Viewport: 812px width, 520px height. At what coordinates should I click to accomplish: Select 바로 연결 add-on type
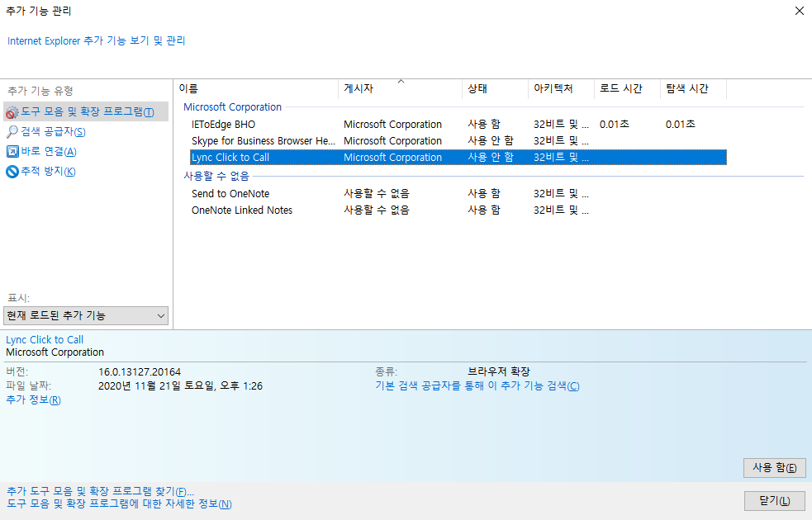[49, 151]
